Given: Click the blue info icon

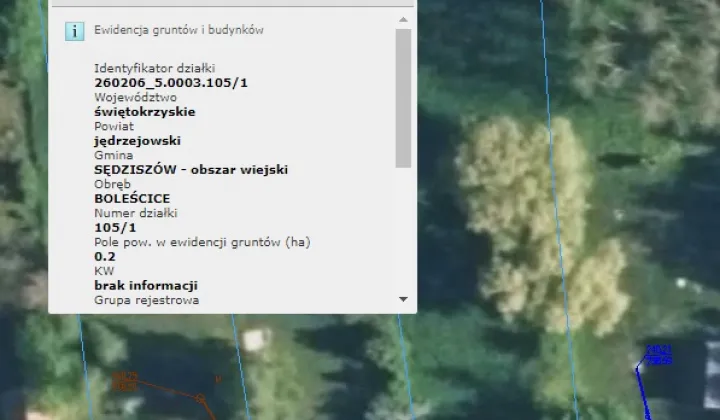Looking at the screenshot, I should [74, 31].
